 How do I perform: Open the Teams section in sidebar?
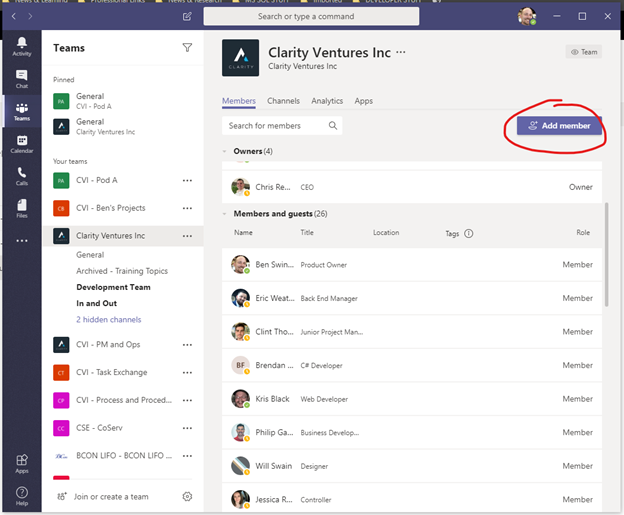click(x=21, y=111)
